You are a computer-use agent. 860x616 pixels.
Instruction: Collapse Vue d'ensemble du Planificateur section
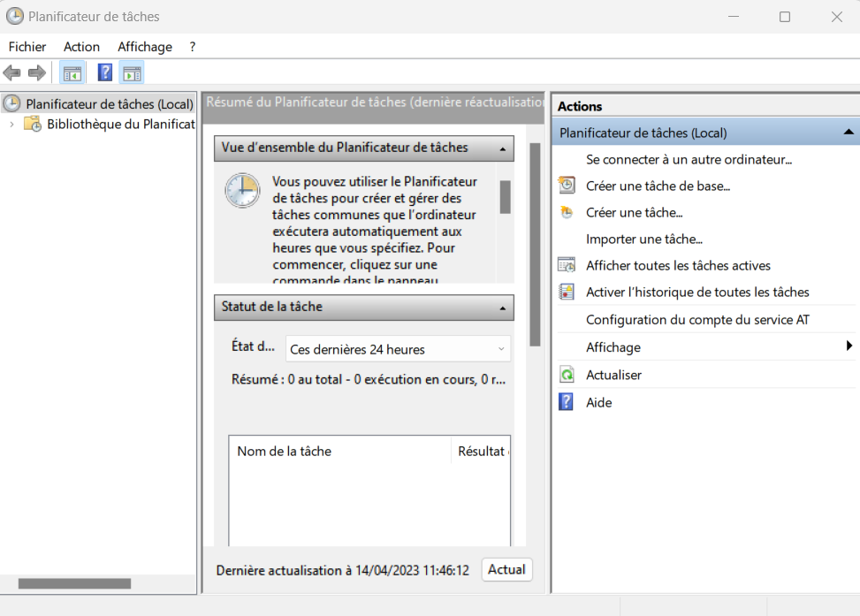click(502, 148)
